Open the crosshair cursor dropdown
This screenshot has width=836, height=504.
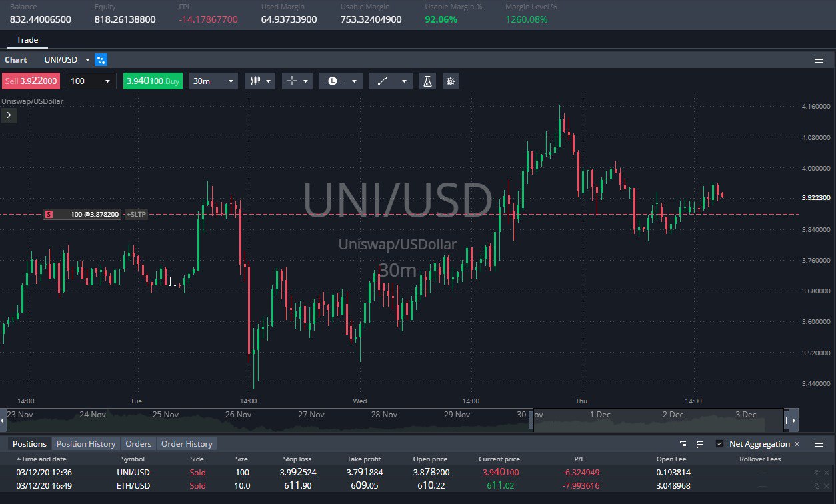(297, 81)
